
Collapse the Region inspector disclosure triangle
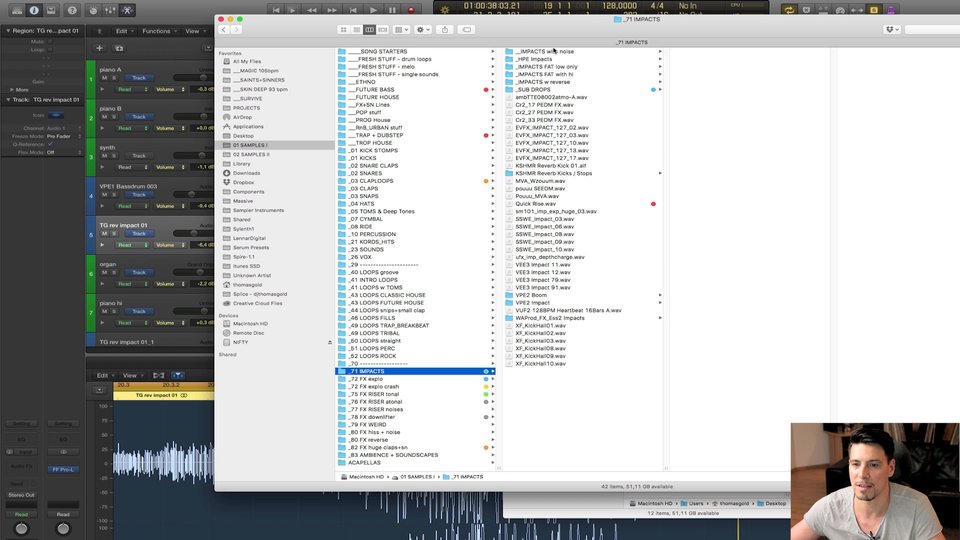[x=8, y=31]
